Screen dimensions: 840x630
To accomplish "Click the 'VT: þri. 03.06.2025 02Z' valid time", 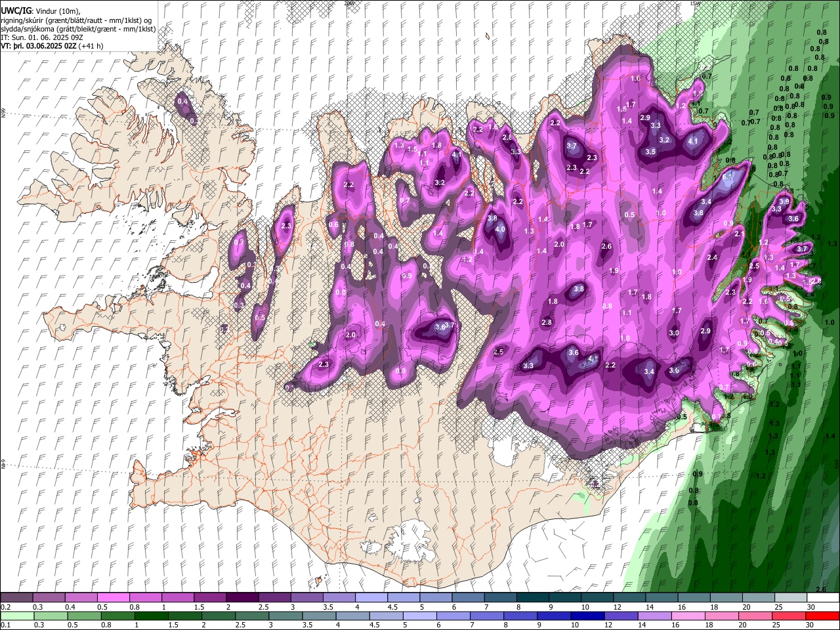I will (x=38, y=46).
